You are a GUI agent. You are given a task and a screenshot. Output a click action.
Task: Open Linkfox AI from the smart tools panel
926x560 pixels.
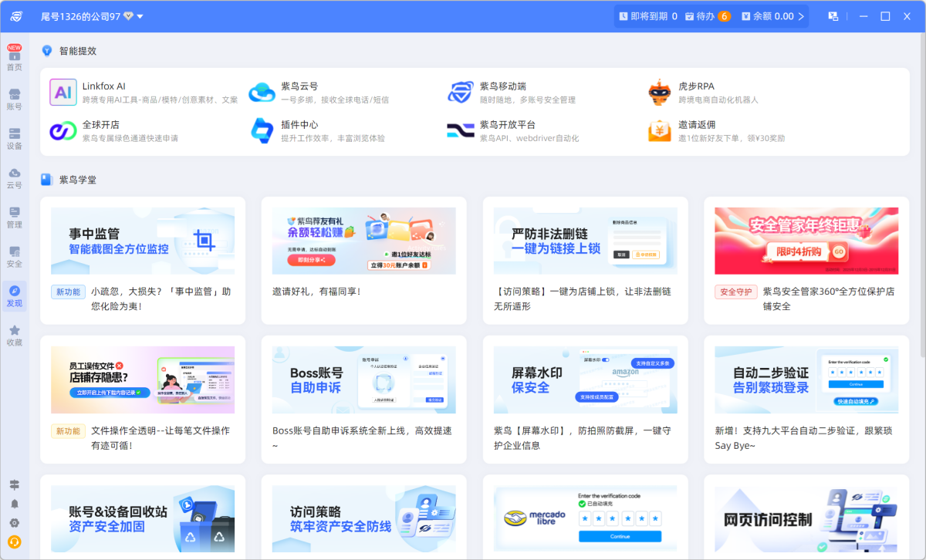tap(116, 87)
